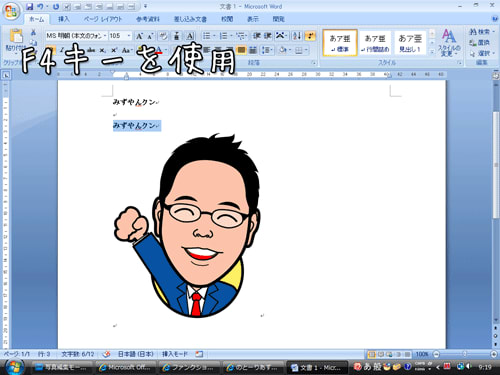
Task: Increase font size with the grow font icon
Action: (x=139, y=36)
